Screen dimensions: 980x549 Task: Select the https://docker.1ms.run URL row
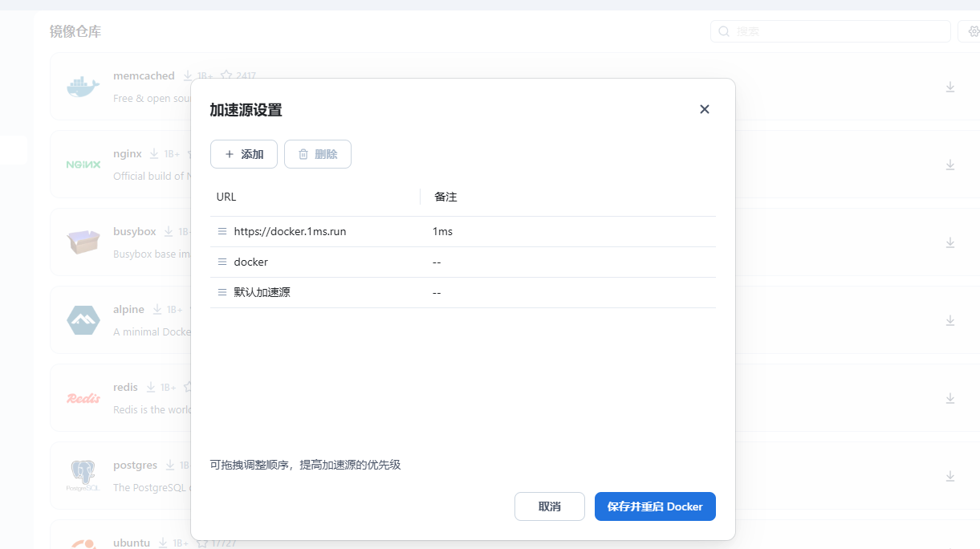coord(290,231)
